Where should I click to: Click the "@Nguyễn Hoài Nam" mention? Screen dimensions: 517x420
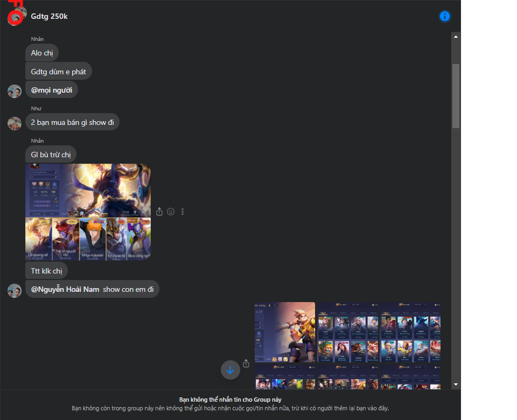coord(65,289)
